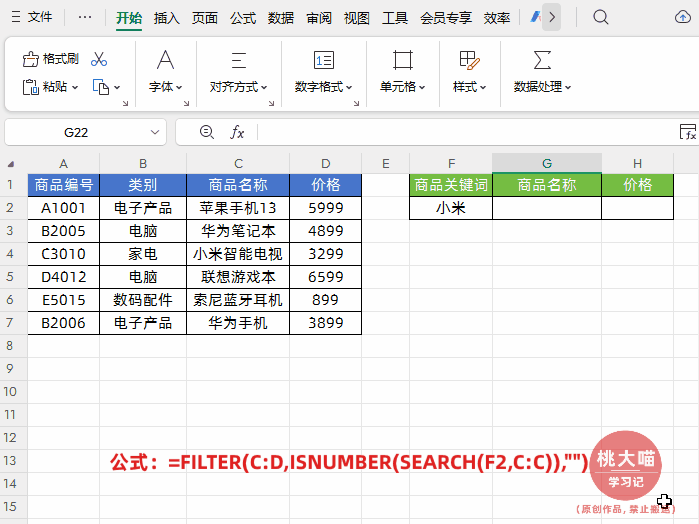Select the 数据 tab
Image resolution: width=699 pixels, height=524 pixels.
click(x=281, y=18)
